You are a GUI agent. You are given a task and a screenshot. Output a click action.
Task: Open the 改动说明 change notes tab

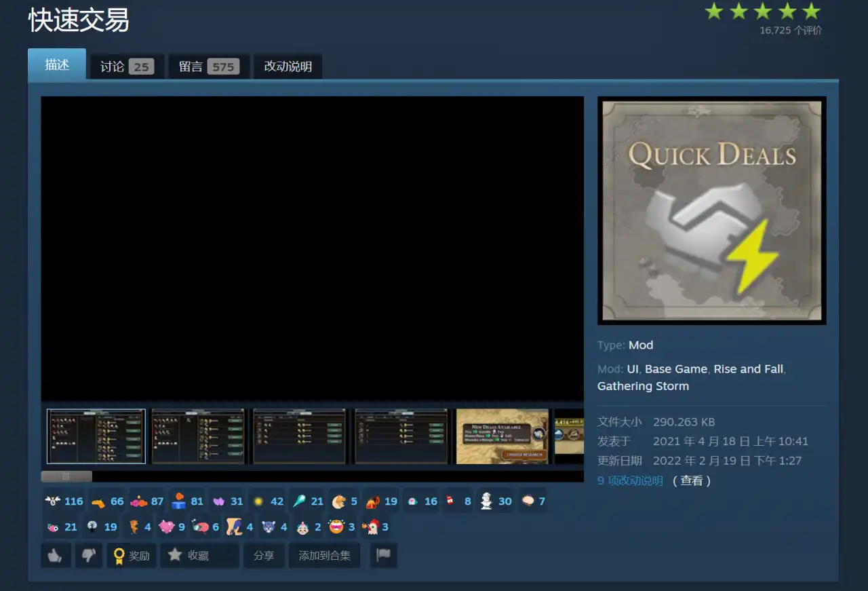pyautogui.click(x=288, y=66)
